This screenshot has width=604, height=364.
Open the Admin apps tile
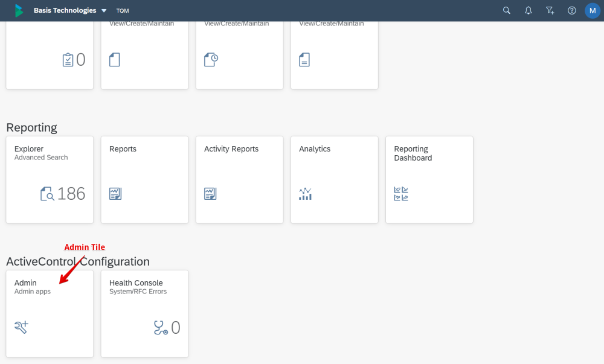coord(50,313)
